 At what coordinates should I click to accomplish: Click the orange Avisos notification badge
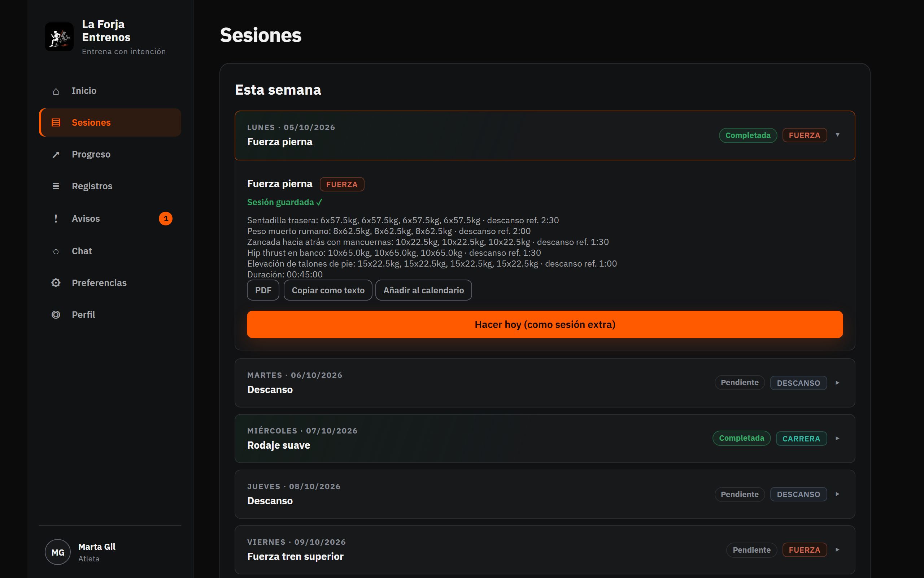166,219
